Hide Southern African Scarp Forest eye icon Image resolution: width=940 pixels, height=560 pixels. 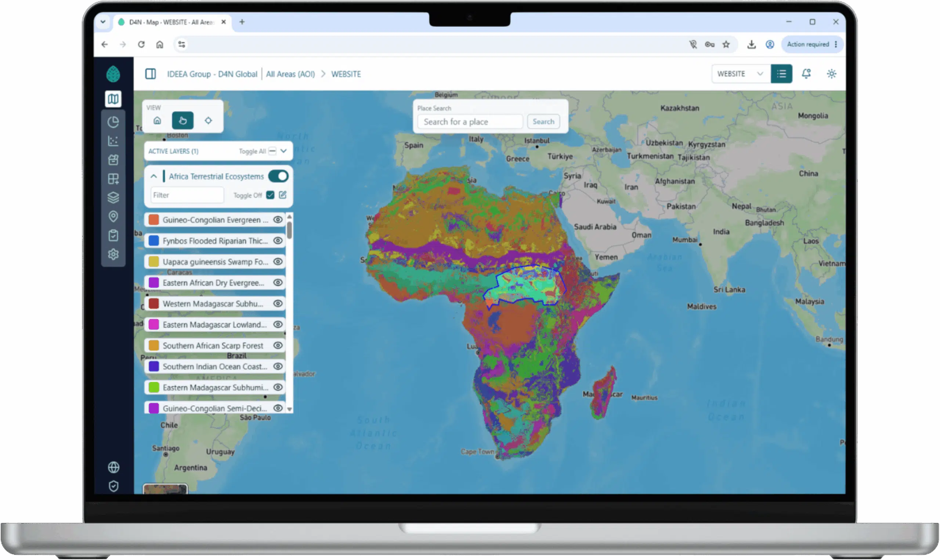click(278, 346)
